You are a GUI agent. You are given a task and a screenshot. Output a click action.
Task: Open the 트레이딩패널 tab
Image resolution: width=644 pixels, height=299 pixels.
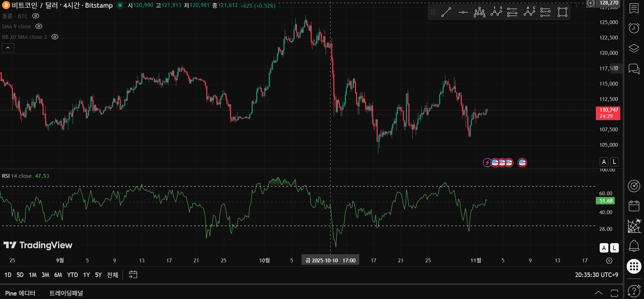pyautogui.click(x=66, y=293)
